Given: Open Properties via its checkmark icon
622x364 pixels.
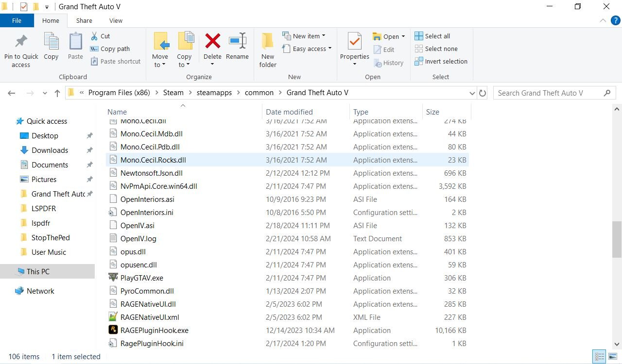Looking at the screenshot, I should point(355,41).
